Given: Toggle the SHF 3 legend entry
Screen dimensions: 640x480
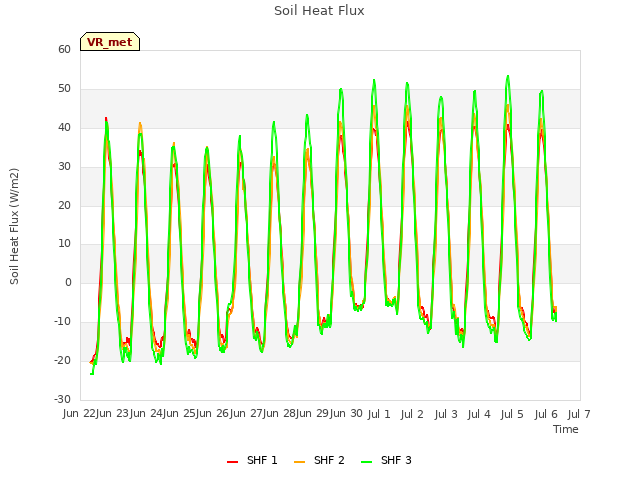Looking at the screenshot, I should (386, 460).
